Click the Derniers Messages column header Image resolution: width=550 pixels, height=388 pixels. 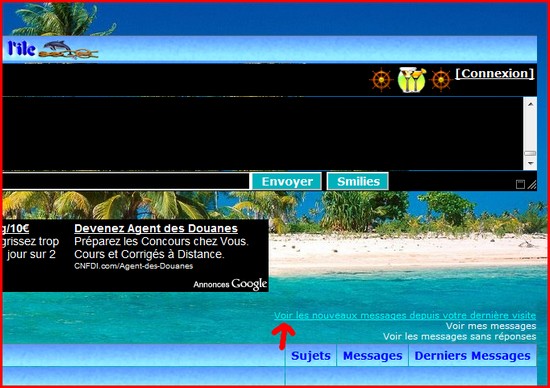[x=472, y=355]
